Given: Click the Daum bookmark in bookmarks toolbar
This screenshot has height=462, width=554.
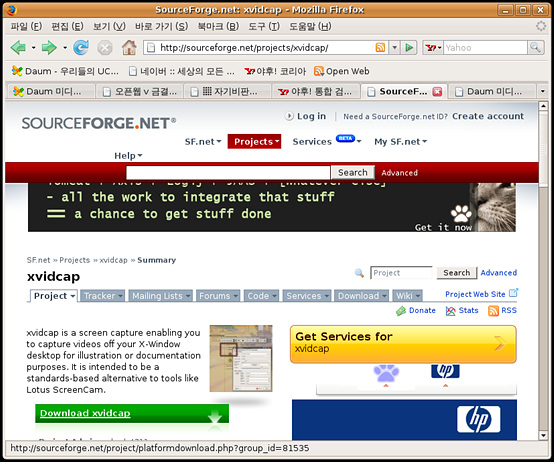Looking at the screenshot, I should [x=65, y=71].
